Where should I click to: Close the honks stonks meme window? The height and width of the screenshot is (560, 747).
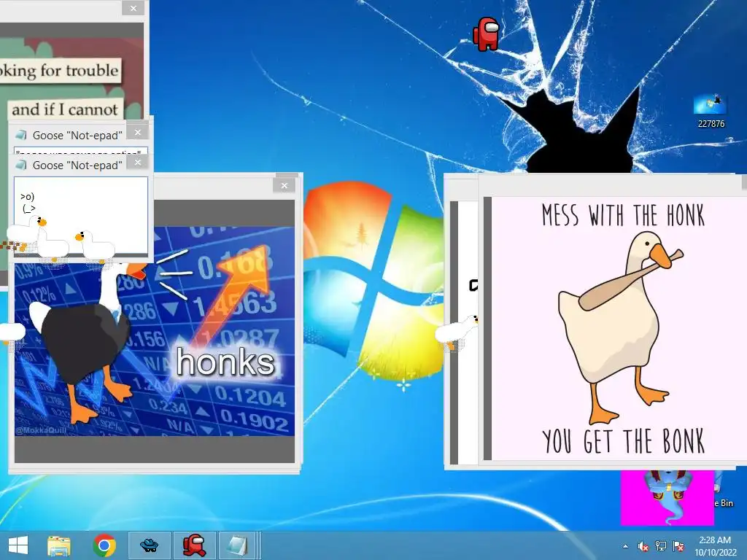click(x=285, y=186)
